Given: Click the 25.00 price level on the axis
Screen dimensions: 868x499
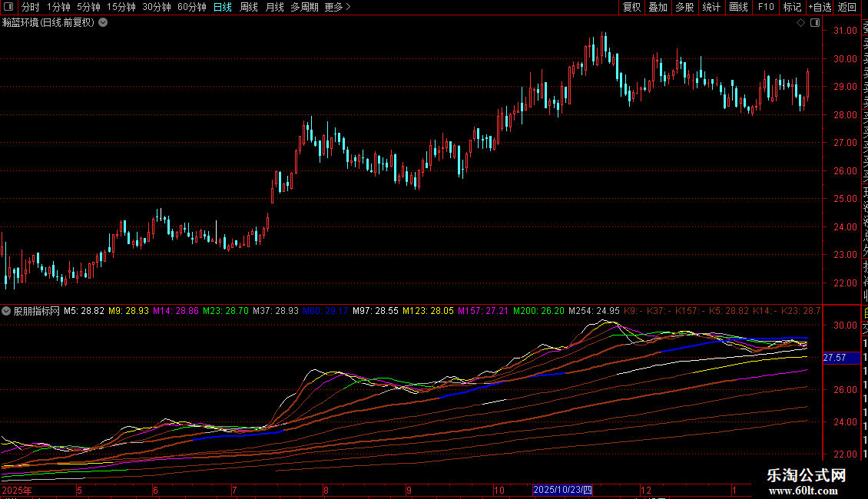Looking at the screenshot, I should 845,199.
